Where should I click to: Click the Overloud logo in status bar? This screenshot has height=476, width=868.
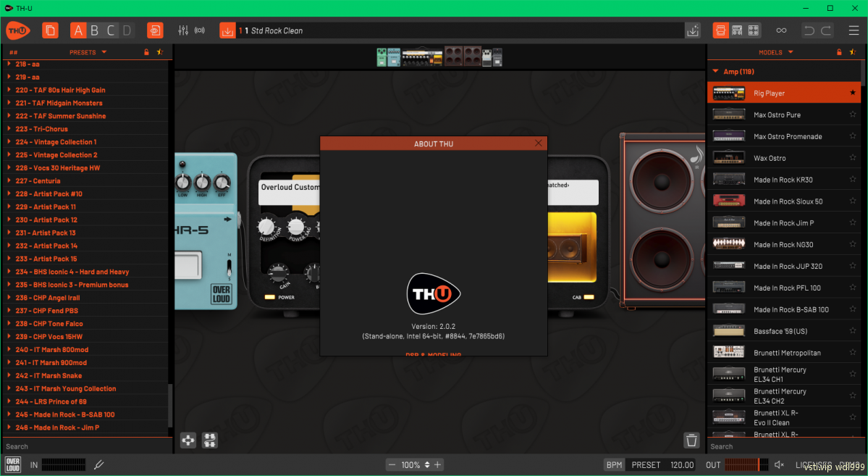13,465
